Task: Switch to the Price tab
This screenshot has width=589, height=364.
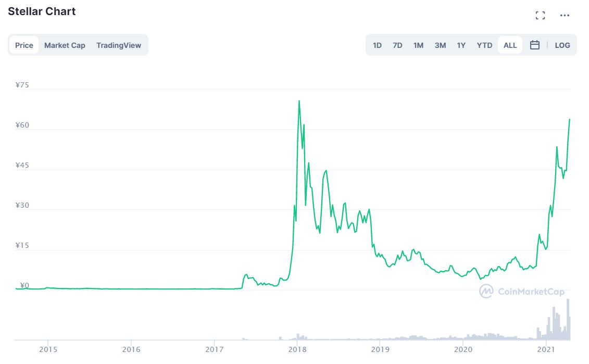Action: 24,45
